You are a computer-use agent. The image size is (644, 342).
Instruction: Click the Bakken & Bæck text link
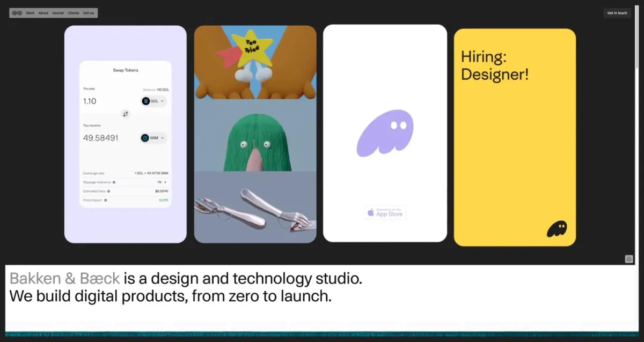point(64,279)
